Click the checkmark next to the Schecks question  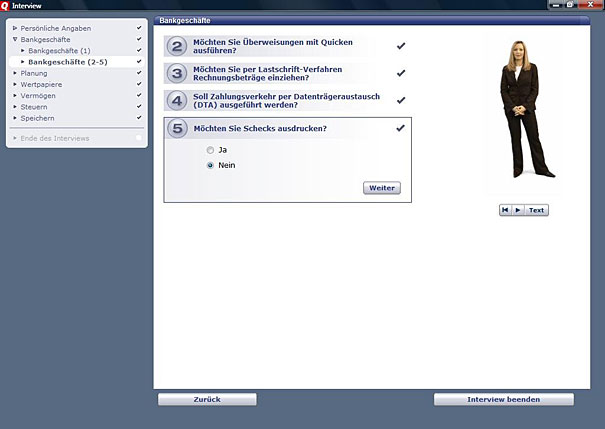(400, 128)
